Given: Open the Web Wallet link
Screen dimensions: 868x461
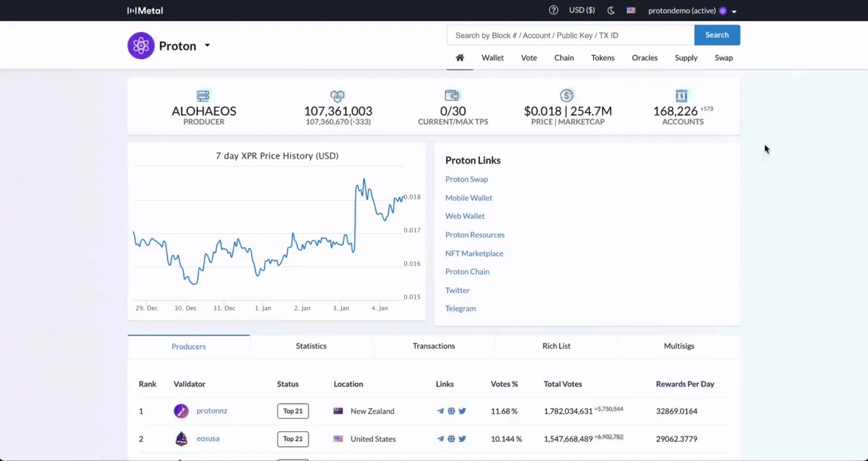Looking at the screenshot, I should [465, 216].
